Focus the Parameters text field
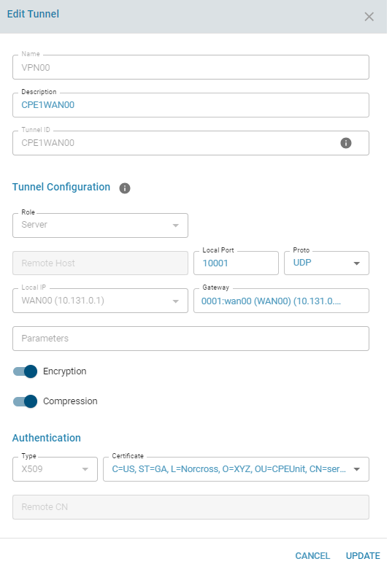 191,339
